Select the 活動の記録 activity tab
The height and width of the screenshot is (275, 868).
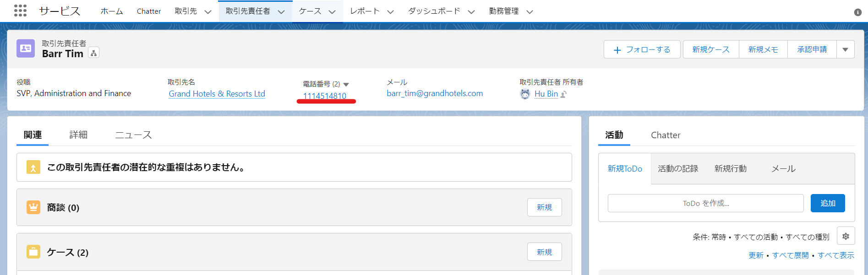tap(678, 169)
